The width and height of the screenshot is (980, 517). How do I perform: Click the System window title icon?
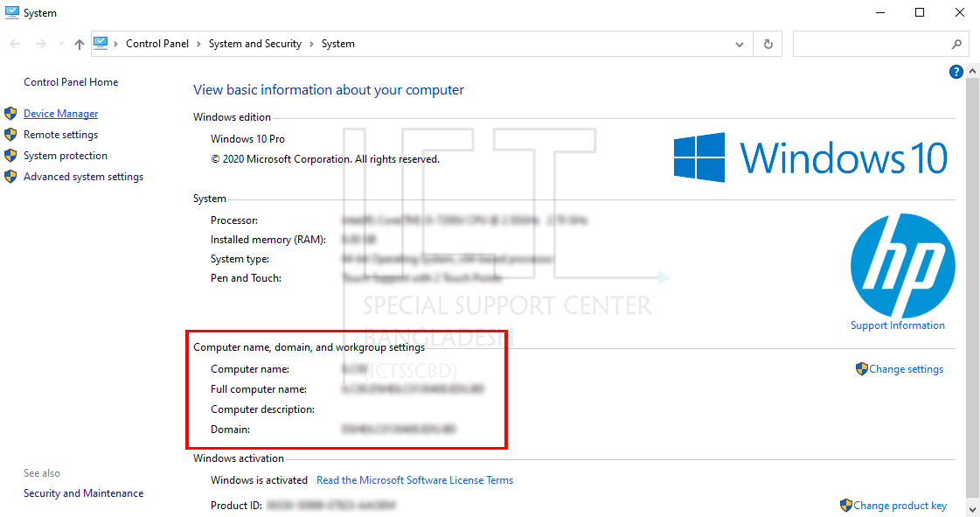[12, 12]
